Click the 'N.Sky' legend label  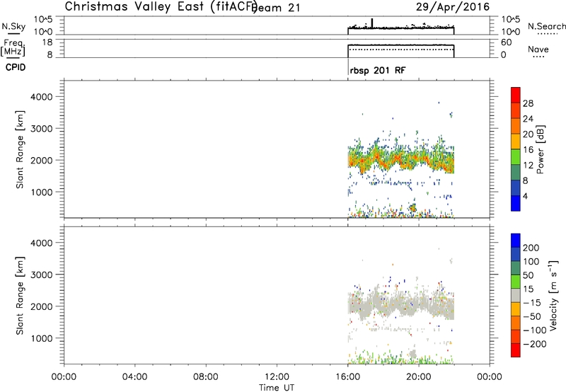point(13,26)
